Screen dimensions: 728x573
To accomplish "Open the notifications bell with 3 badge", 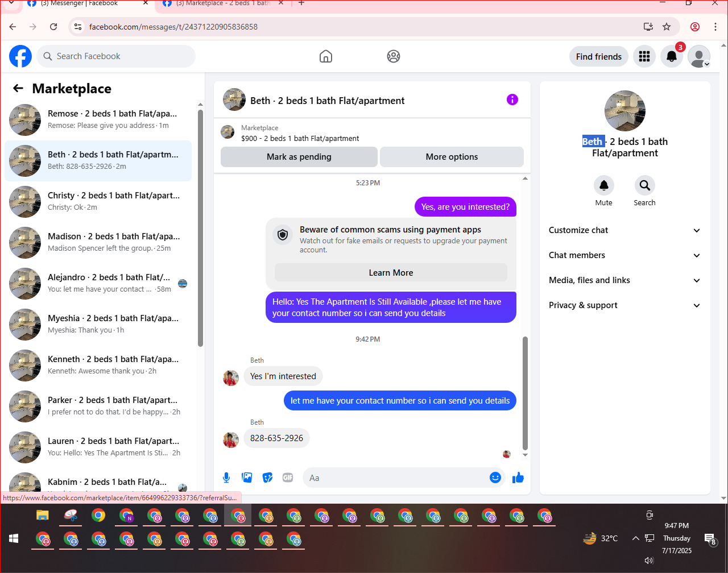I will pos(672,56).
